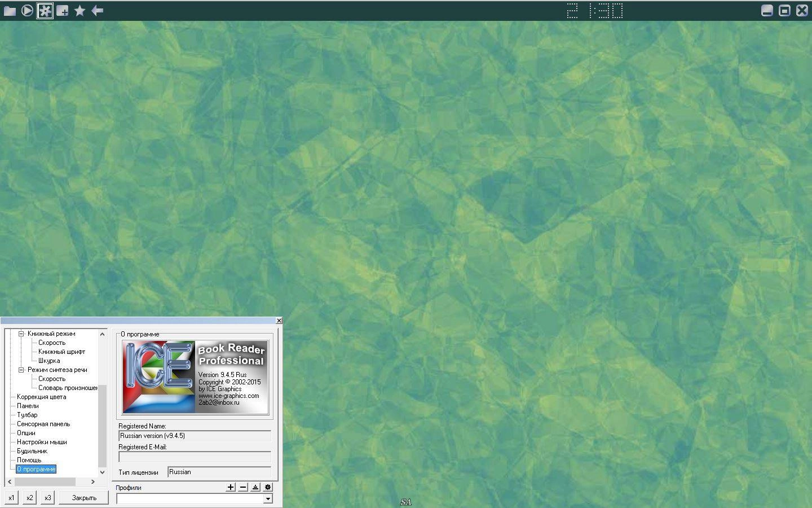Set dialog scale with x3 button

pos(47,498)
